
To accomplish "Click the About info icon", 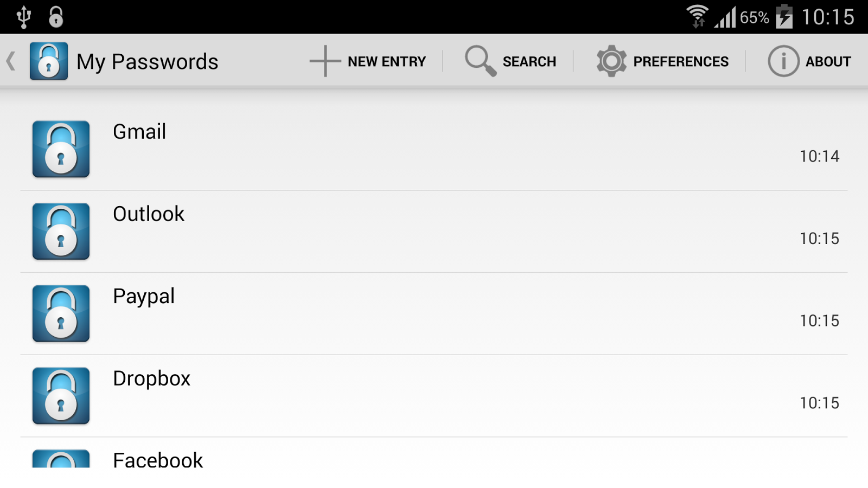I will coord(783,61).
